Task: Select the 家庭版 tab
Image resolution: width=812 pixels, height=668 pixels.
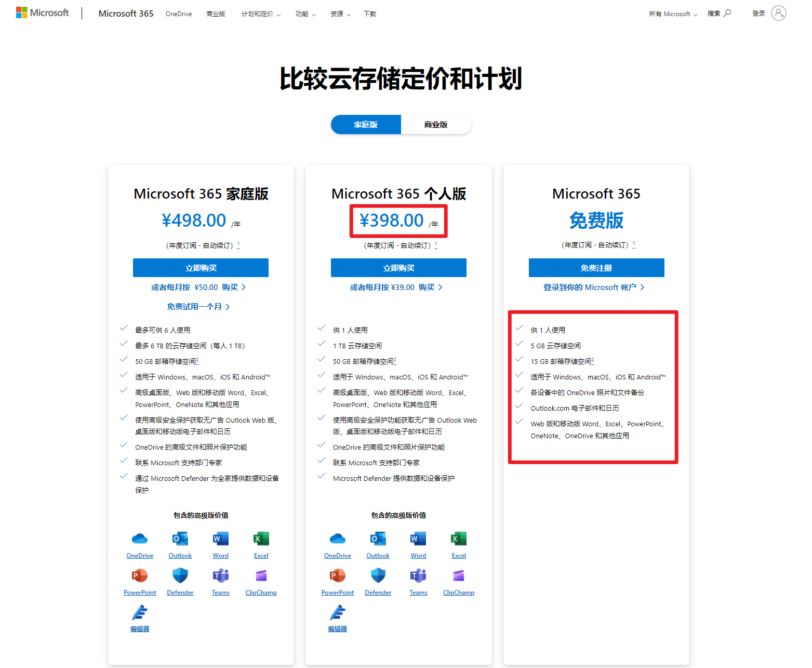Action: point(366,125)
